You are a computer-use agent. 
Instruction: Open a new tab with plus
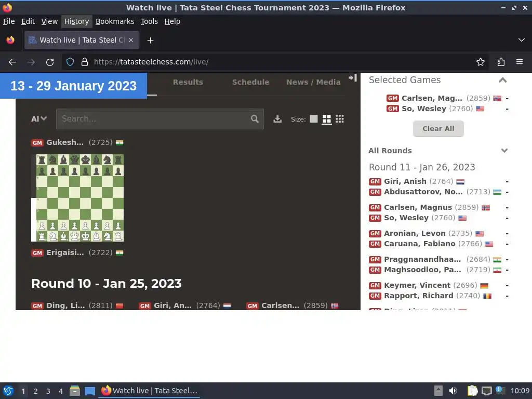(150, 41)
